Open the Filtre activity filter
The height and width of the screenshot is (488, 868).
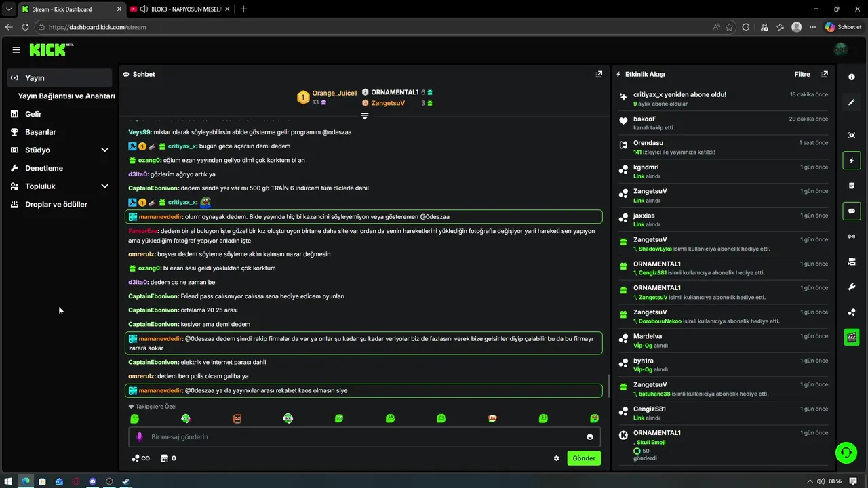pos(802,74)
